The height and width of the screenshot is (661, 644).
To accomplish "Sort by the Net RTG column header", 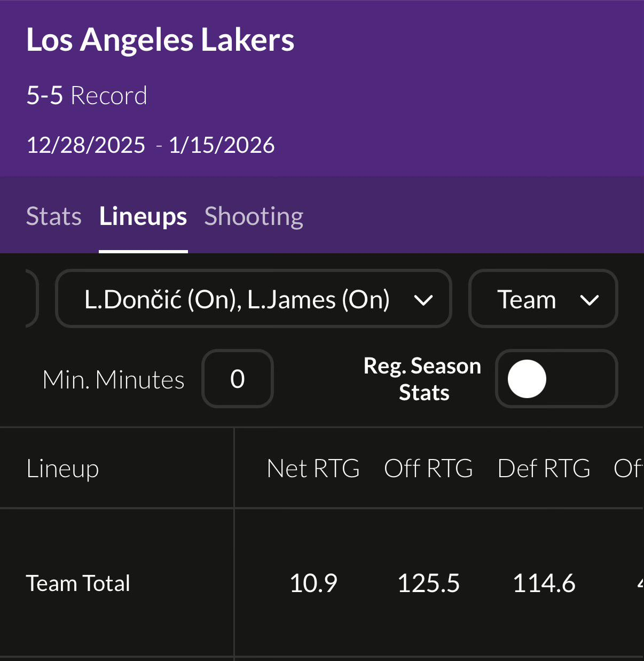I will click(x=313, y=469).
